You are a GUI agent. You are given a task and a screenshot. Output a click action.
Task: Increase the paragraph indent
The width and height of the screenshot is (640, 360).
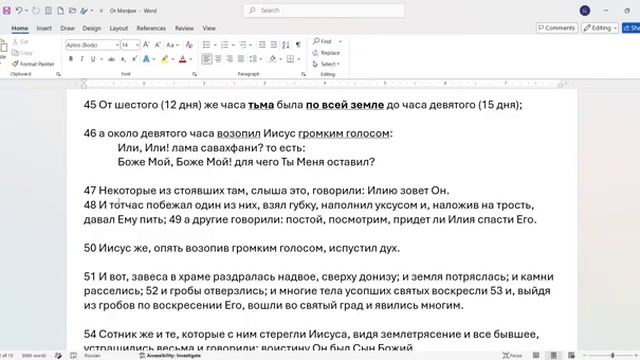coord(273,44)
